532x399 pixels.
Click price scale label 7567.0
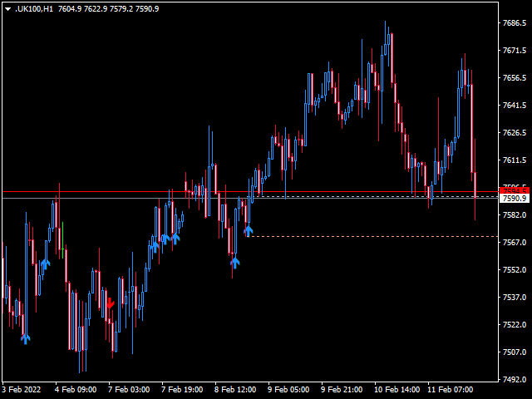[x=515, y=243]
